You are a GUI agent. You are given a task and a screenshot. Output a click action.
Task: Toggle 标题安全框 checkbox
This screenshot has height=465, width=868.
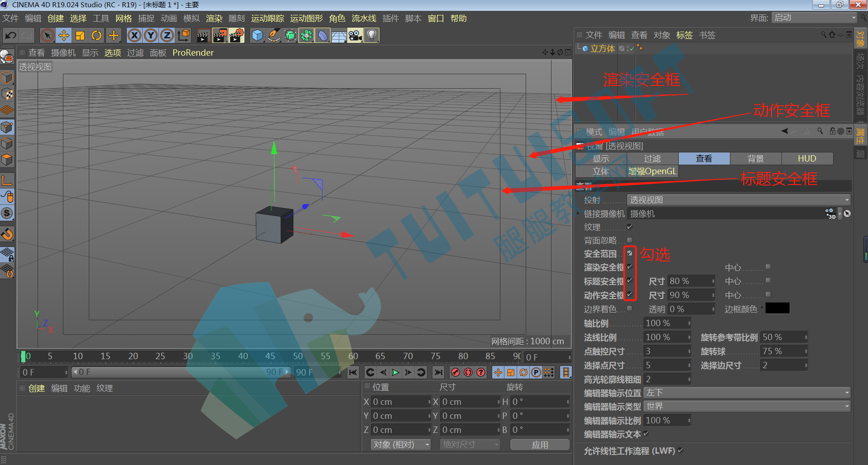coord(629,281)
